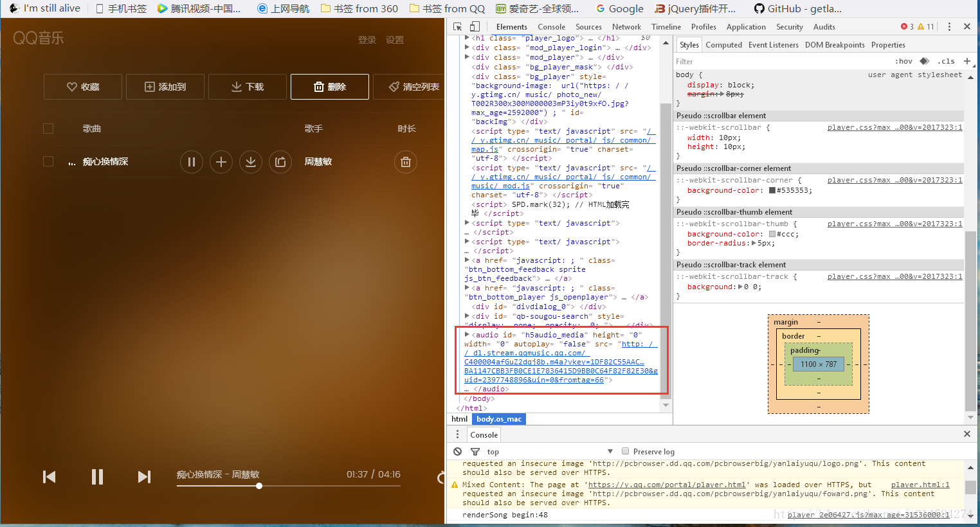
Task: Expand the border-radius property triangle
Action: (754, 243)
